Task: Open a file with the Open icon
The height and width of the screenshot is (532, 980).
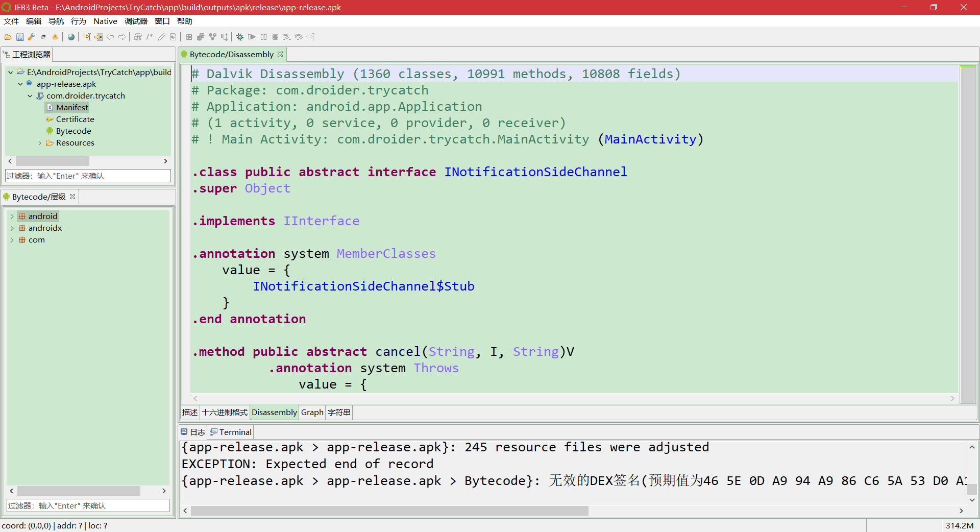Action: (x=8, y=37)
